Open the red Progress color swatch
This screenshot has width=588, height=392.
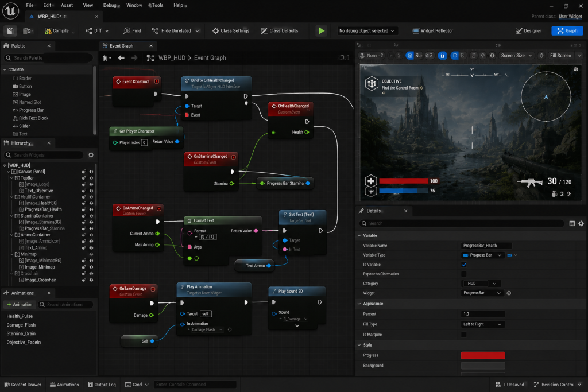coord(482,355)
